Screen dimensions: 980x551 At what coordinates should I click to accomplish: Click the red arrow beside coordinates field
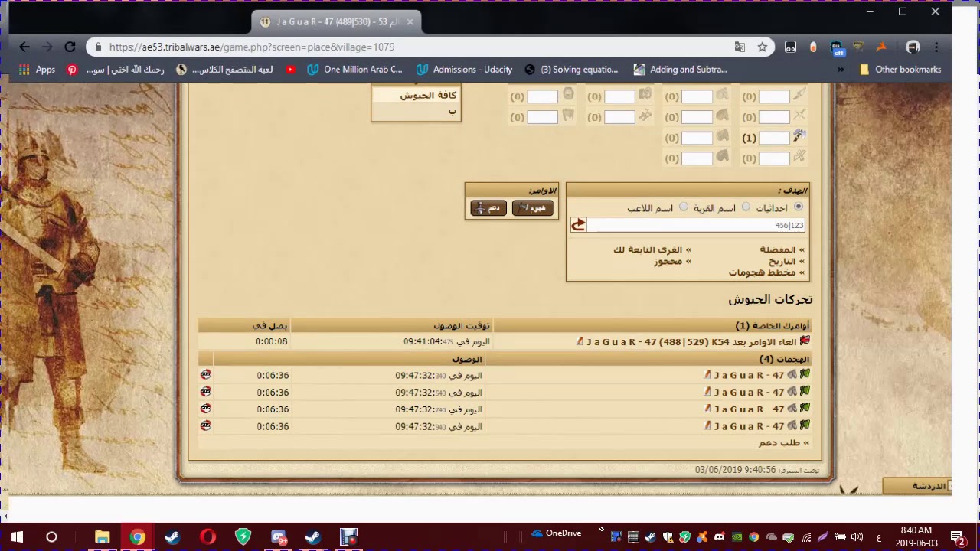pos(578,225)
